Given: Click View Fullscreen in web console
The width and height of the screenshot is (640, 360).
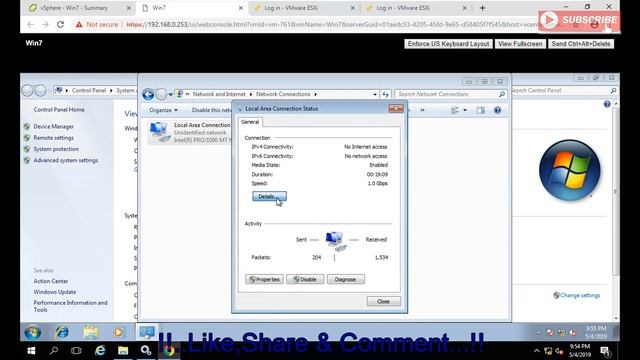Looking at the screenshot, I should [x=520, y=44].
